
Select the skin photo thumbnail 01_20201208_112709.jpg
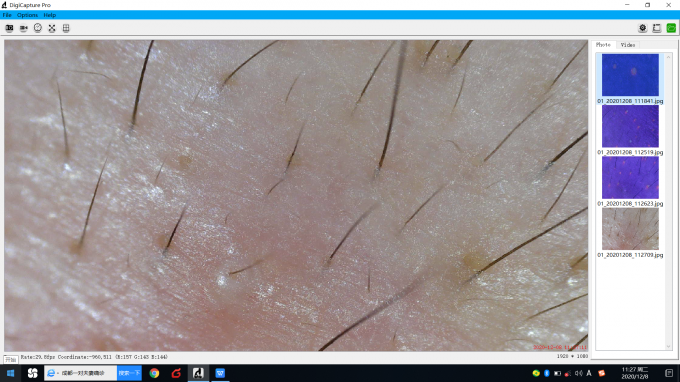(x=630, y=233)
